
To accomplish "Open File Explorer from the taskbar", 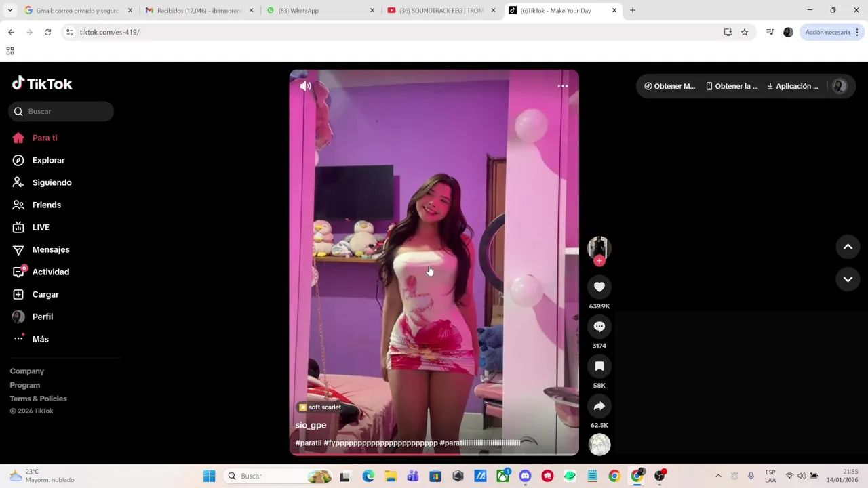I will coord(391,476).
